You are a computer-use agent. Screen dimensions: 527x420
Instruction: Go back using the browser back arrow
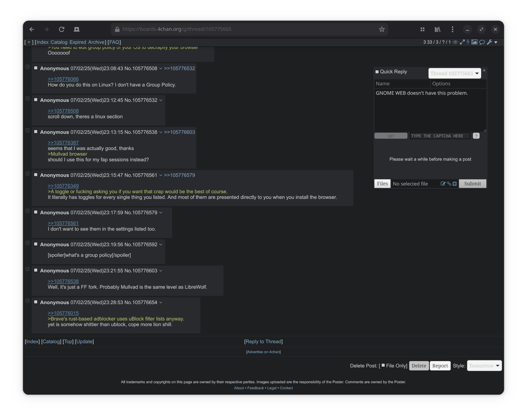(x=32, y=29)
